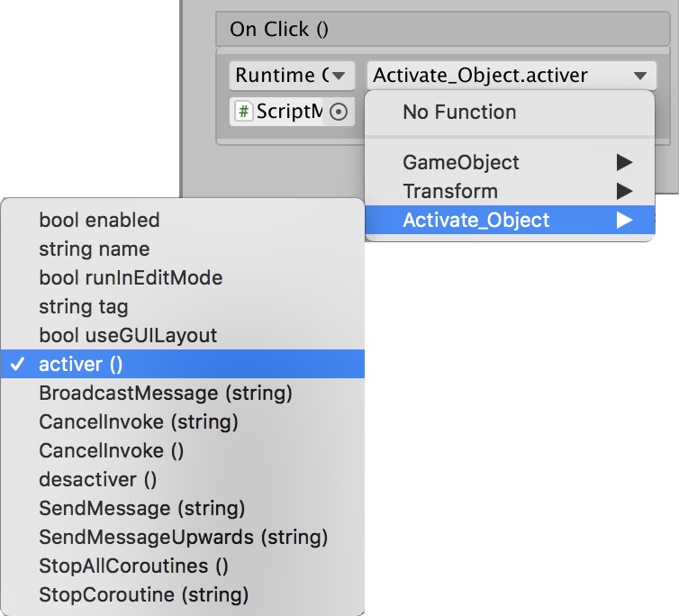The width and height of the screenshot is (679, 616).
Task: Click the object picker circle icon
Action: click(x=339, y=112)
